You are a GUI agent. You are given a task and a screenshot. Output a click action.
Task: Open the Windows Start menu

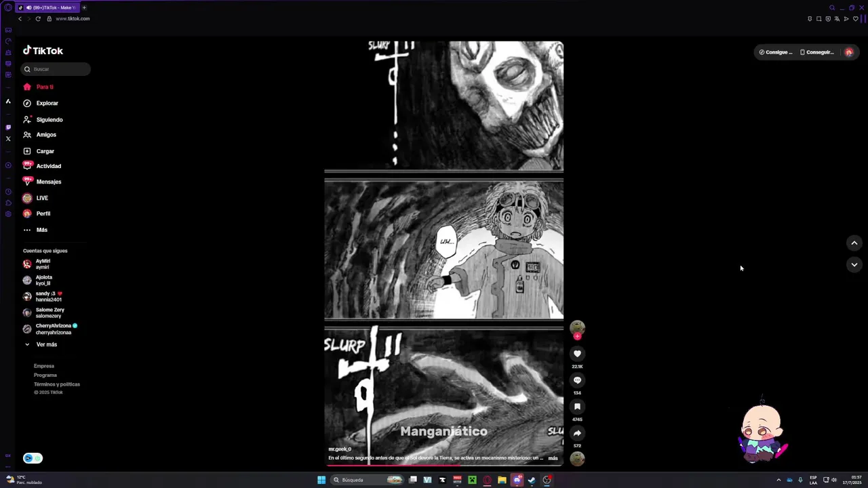point(321,480)
